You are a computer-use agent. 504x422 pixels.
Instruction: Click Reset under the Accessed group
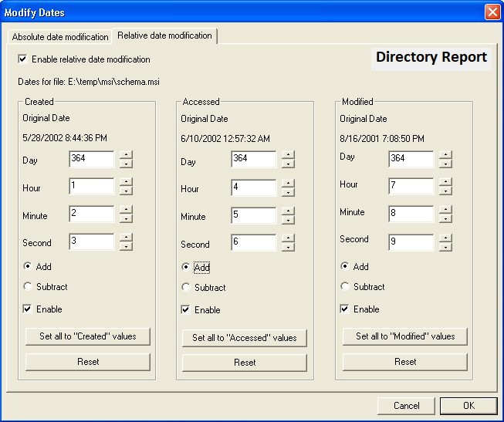pyautogui.click(x=245, y=363)
